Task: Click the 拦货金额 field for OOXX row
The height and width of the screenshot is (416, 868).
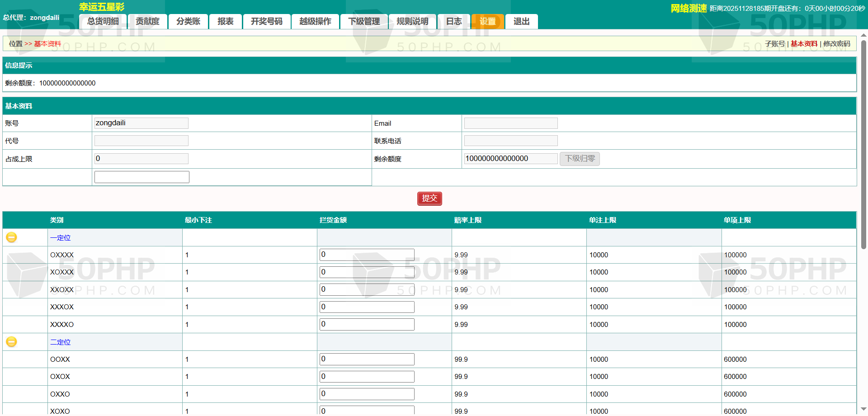Action: tap(367, 359)
